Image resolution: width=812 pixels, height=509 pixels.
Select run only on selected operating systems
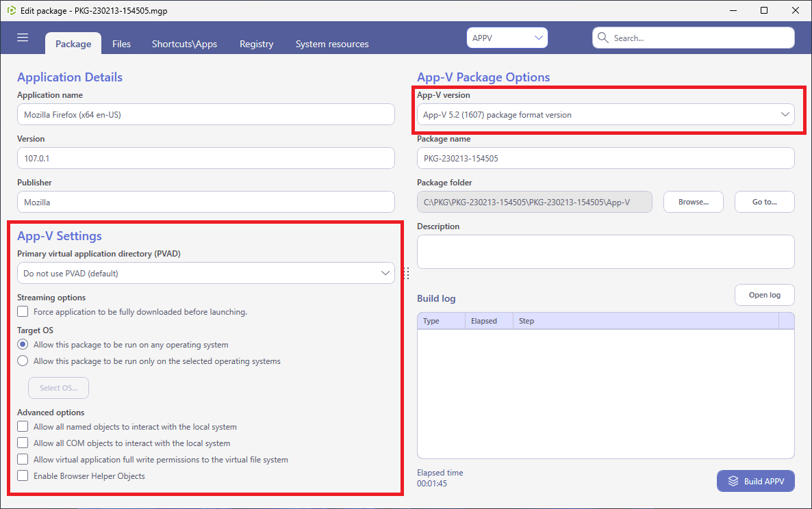(x=23, y=361)
